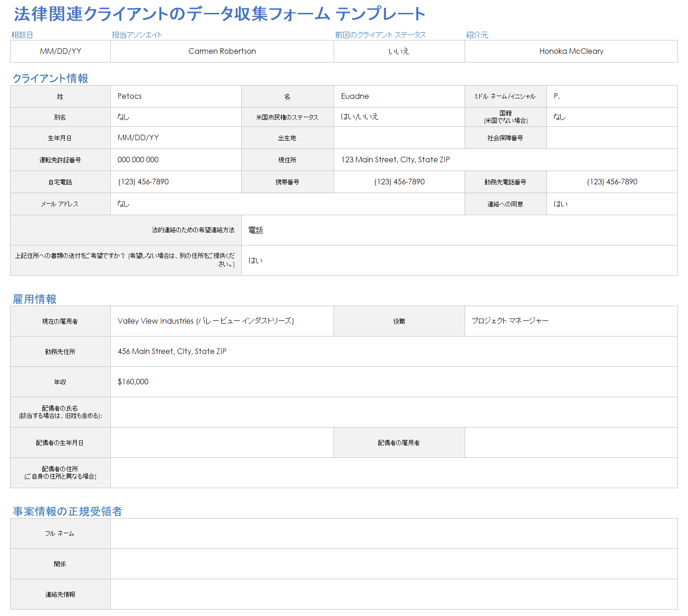Select the 勤務先住所 label cell

(x=60, y=351)
